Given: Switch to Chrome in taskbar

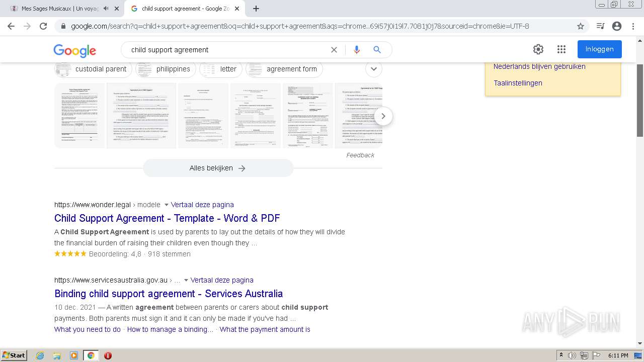Looking at the screenshot, I should (x=91, y=355).
